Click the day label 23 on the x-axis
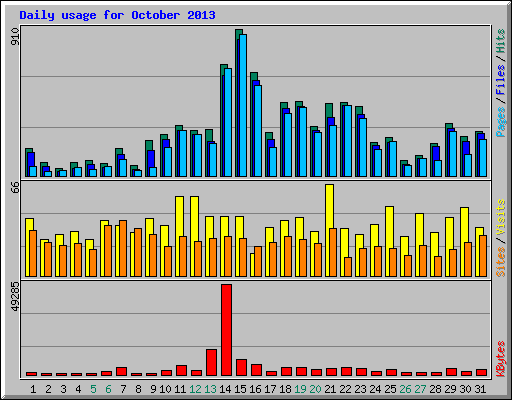This screenshot has height=400, width=512. click(360, 389)
